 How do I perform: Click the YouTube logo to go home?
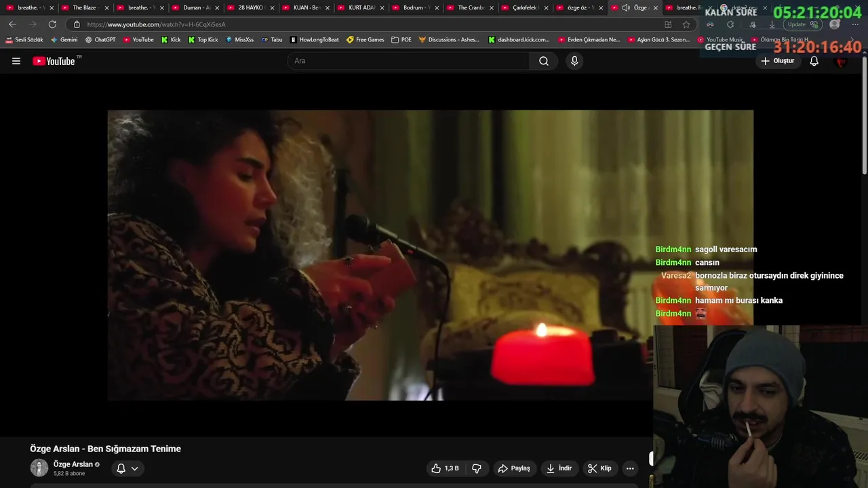54,61
